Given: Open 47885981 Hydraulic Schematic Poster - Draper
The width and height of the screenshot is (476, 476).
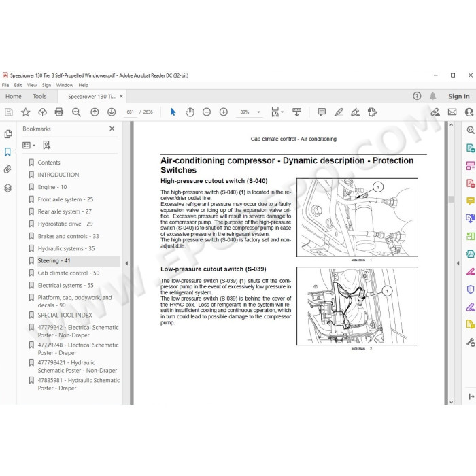Looking at the screenshot, I should point(79,384).
